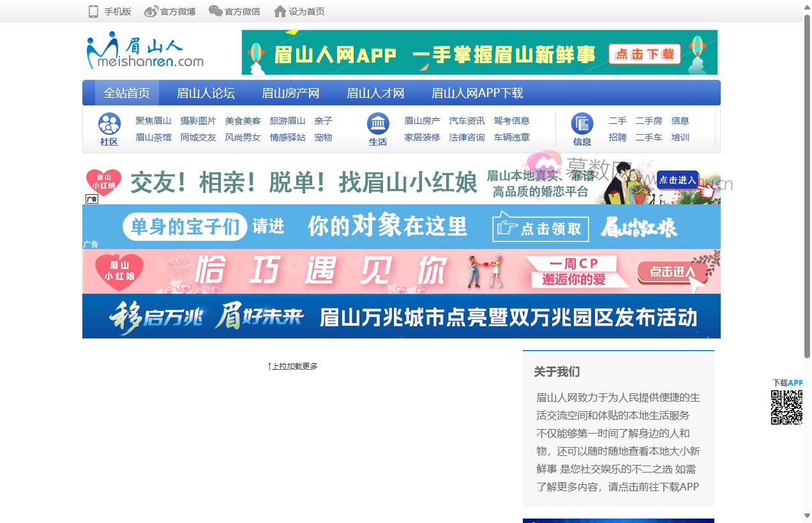Click the 生活 life category icon
Viewport: 812px width, 523px height.
378,123
